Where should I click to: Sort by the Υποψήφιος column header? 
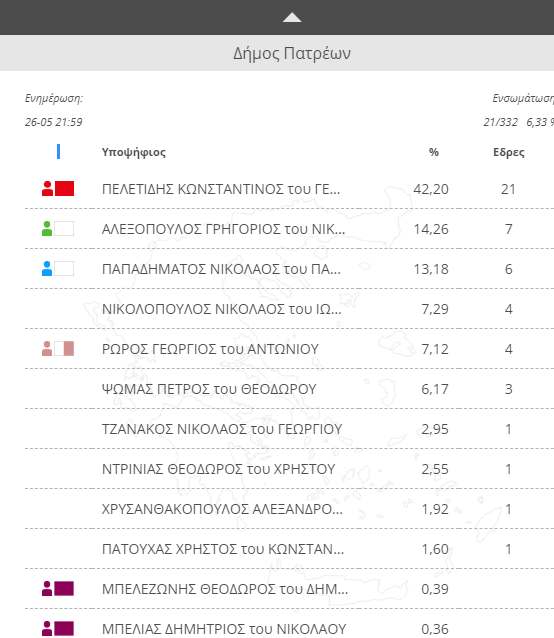(x=133, y=152)
